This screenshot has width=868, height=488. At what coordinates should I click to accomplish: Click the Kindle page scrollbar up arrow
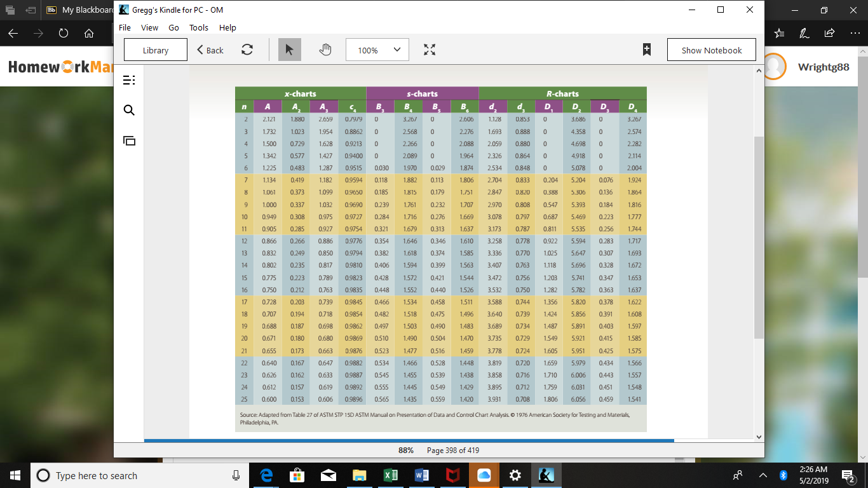pos(759,71)
